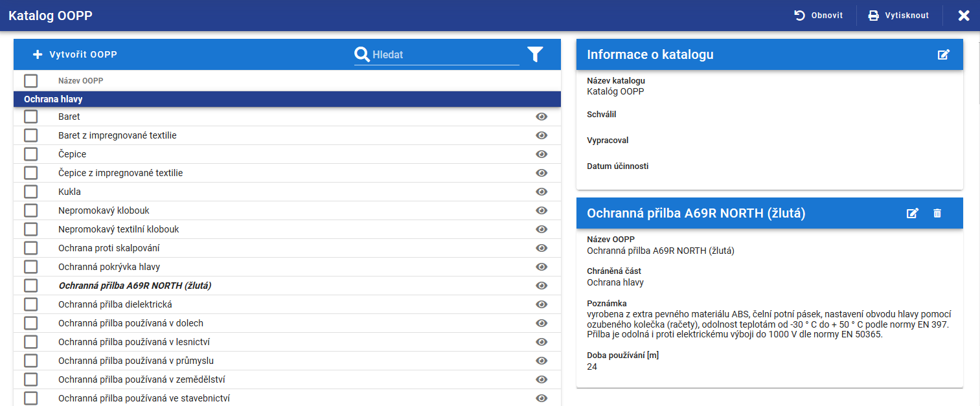Click eye icon for přilba používaná v zemědělství

541,379
